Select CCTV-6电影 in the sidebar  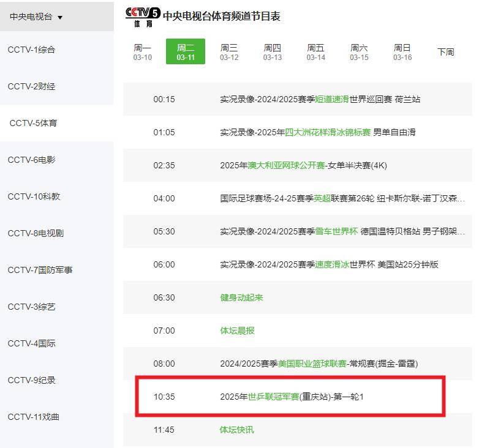(31, 160)
